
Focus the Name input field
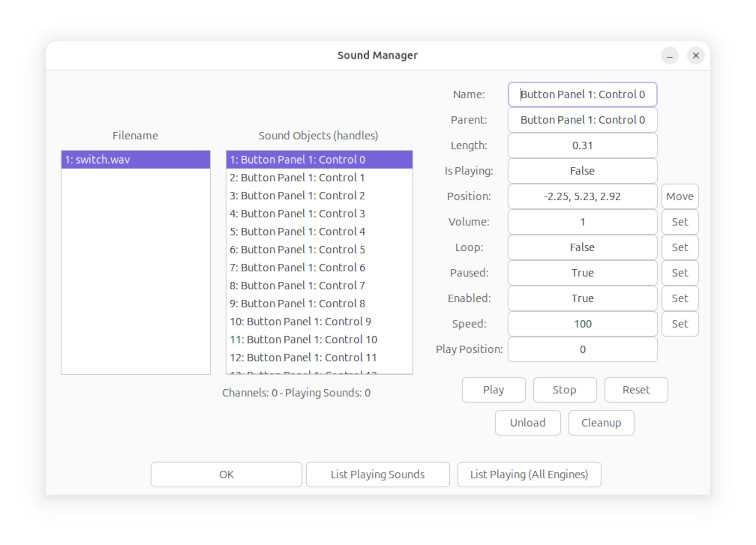tap(582, 95)
